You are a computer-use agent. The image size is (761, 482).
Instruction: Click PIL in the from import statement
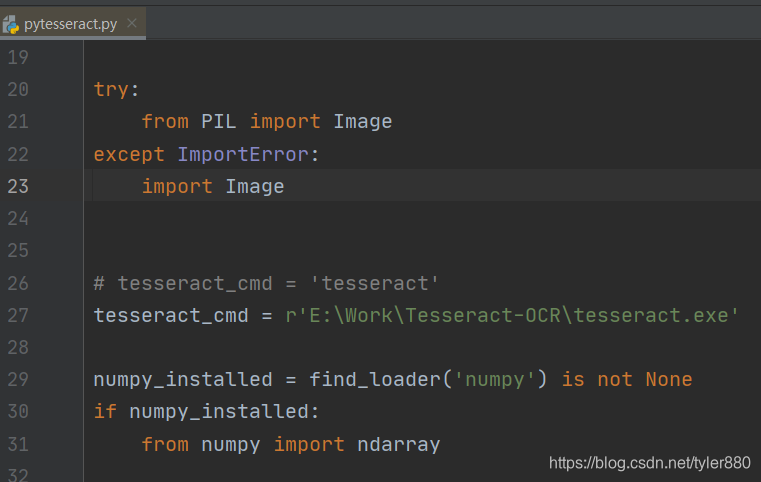pos(218,121)
